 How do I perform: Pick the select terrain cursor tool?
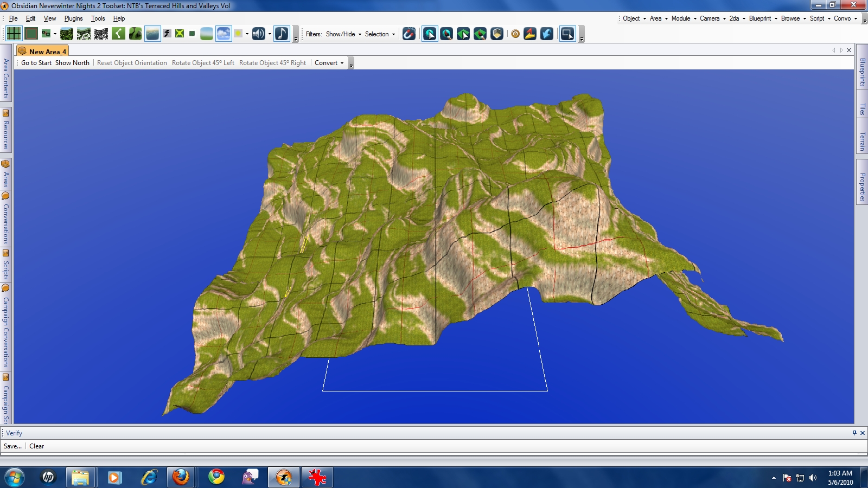[463, 34]
